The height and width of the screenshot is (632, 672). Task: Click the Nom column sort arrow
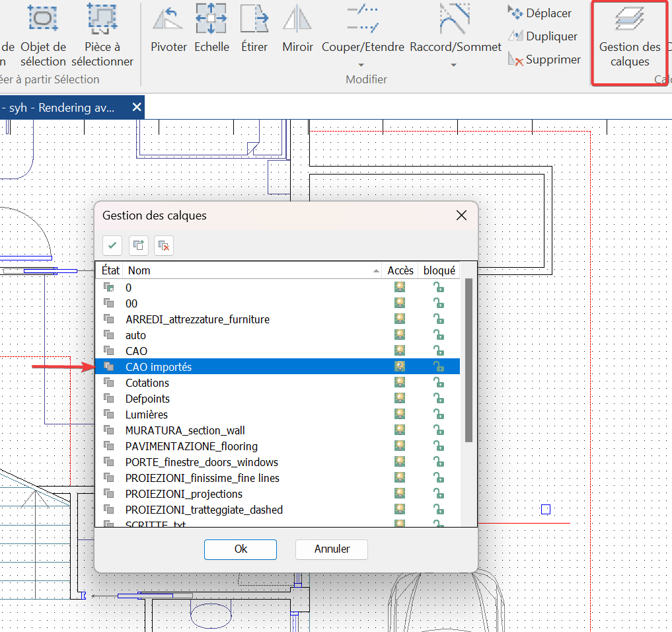tap(377, 270)
